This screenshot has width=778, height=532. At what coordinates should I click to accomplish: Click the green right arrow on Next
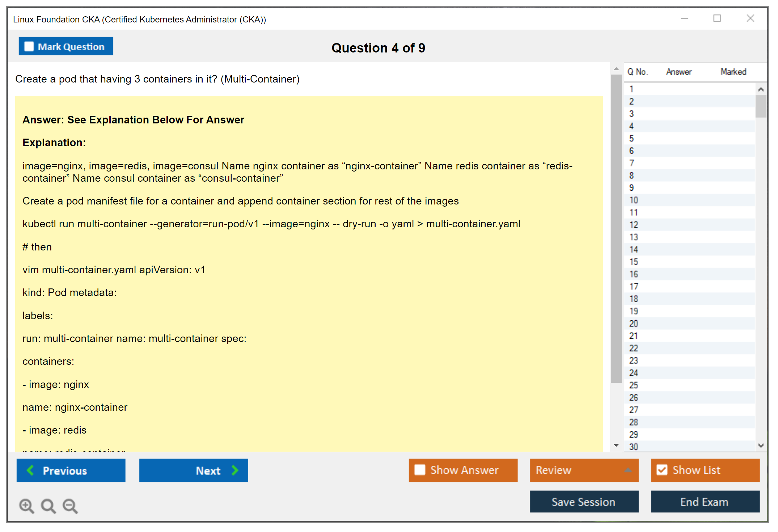tap(235, 470)
